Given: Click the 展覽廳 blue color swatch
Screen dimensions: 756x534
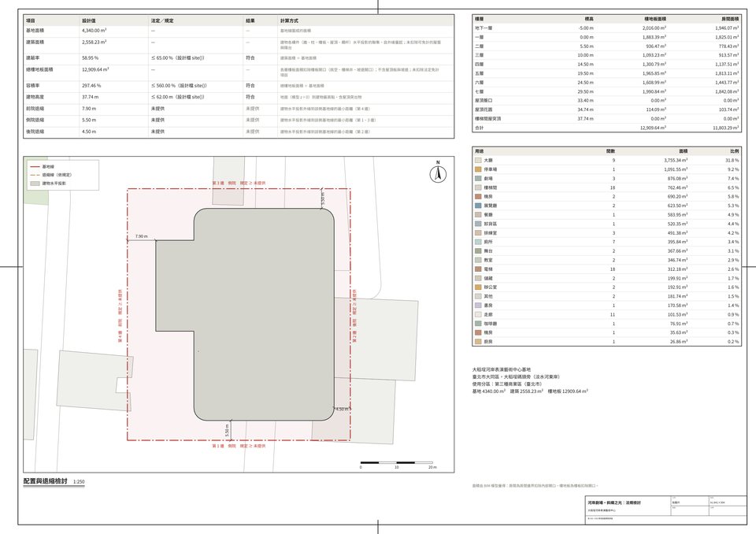Looking at the screenshot, I should click(x=478, y=206).
